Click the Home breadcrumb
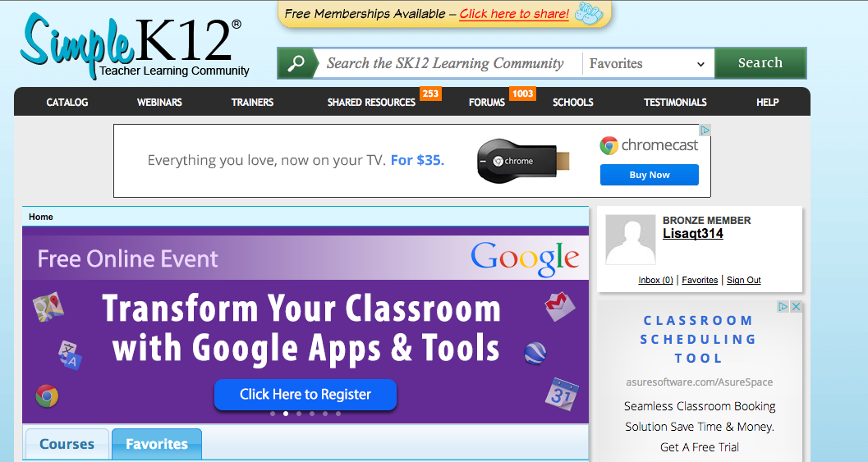868x462 pixels. pos(41,217)
